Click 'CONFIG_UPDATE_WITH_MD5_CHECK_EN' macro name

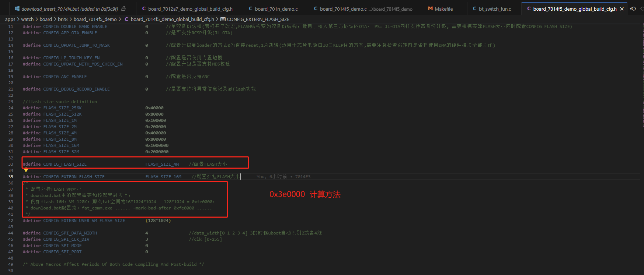(83, 64)
